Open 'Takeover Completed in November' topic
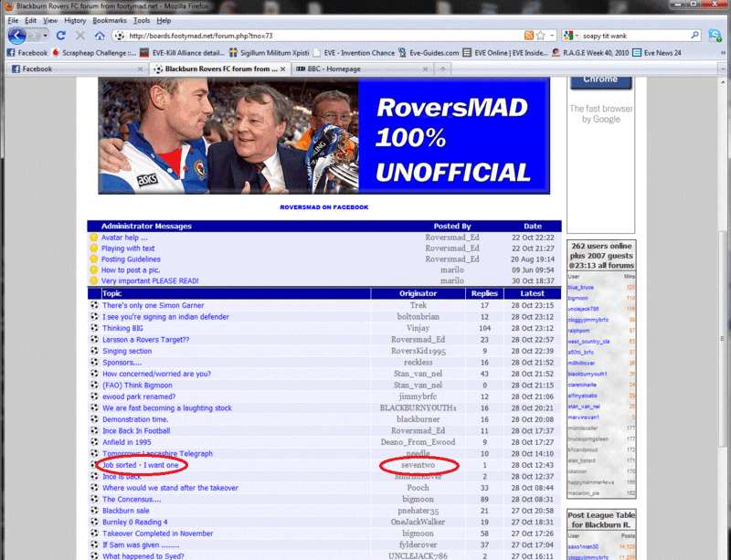 coord(157,534)
